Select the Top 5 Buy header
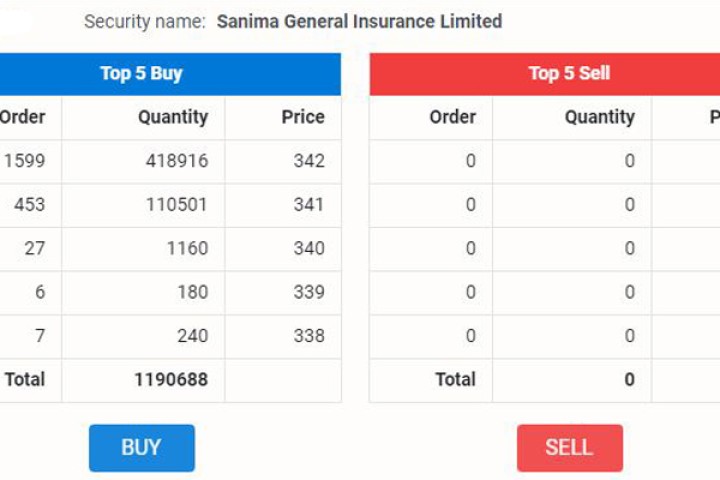The height and width of the screenshot is (480, 720). [x=141, y=73]
